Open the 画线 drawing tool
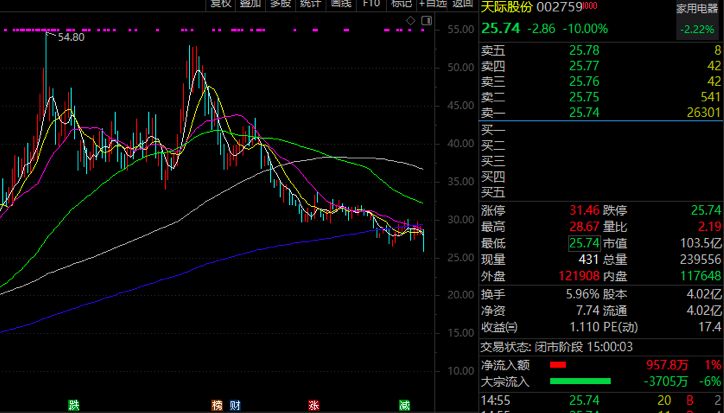724x413 pixels. [x=341, y=4]
